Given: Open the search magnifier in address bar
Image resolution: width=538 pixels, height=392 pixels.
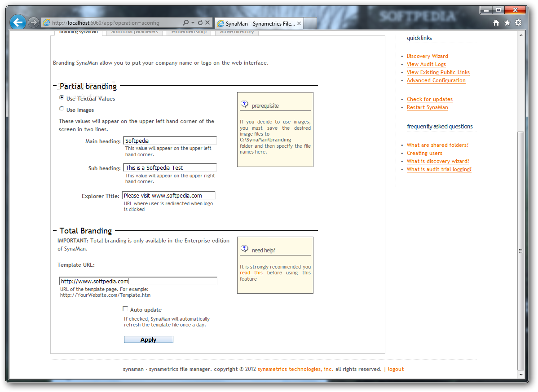Looking at the screenshot, I should pyautogui.click(x=185, y=22).
